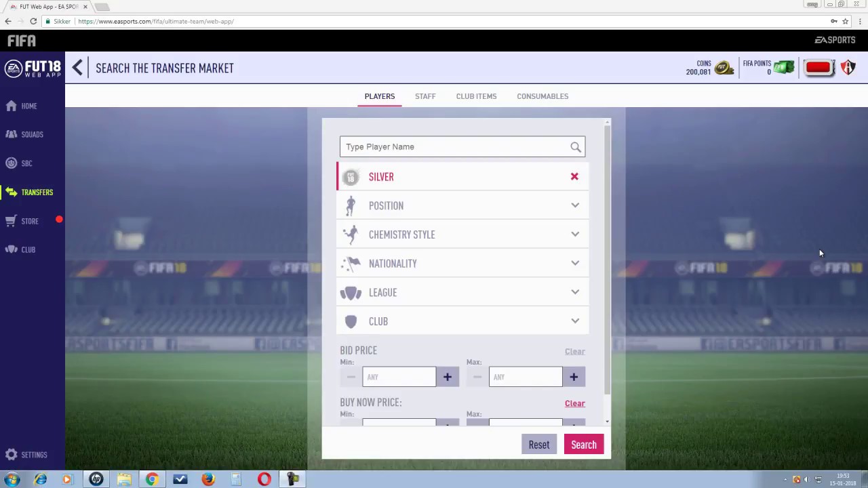Open the HP icon in taskbar
Screen dimensions: 868x488
(x=96, y=479)
